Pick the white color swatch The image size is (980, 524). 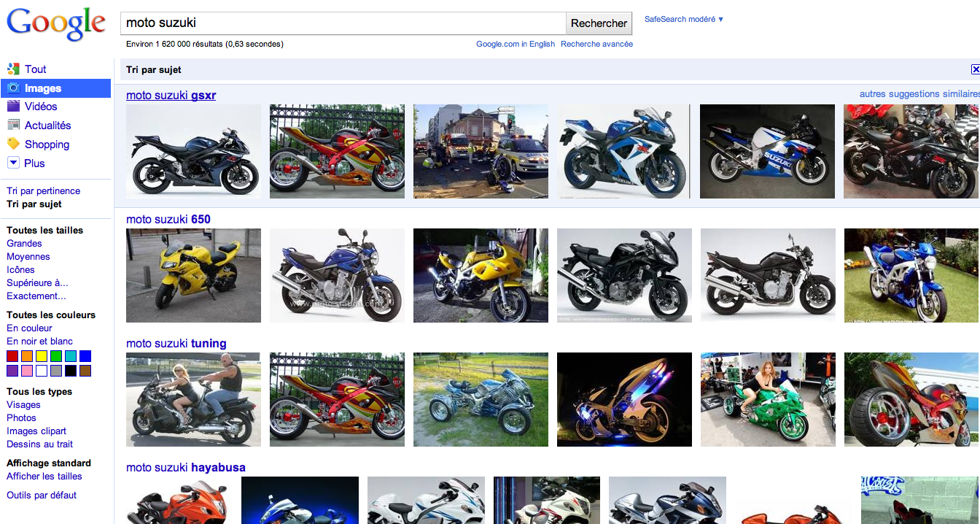tap(42, 371)
